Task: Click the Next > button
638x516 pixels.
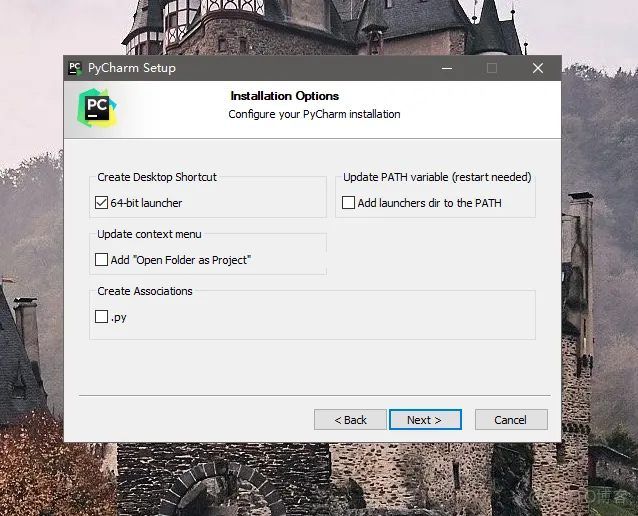Action: [x=425, y=420]
